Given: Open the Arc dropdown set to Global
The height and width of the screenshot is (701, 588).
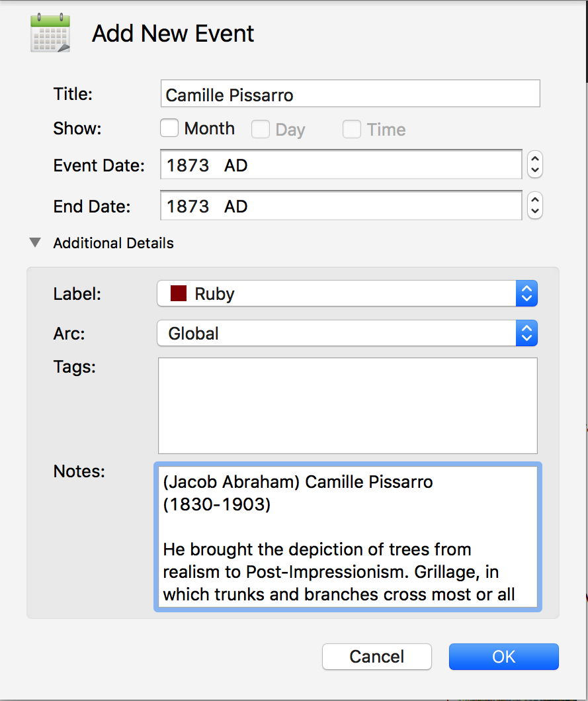Looking at the screenshot, I should click(347, 334).
